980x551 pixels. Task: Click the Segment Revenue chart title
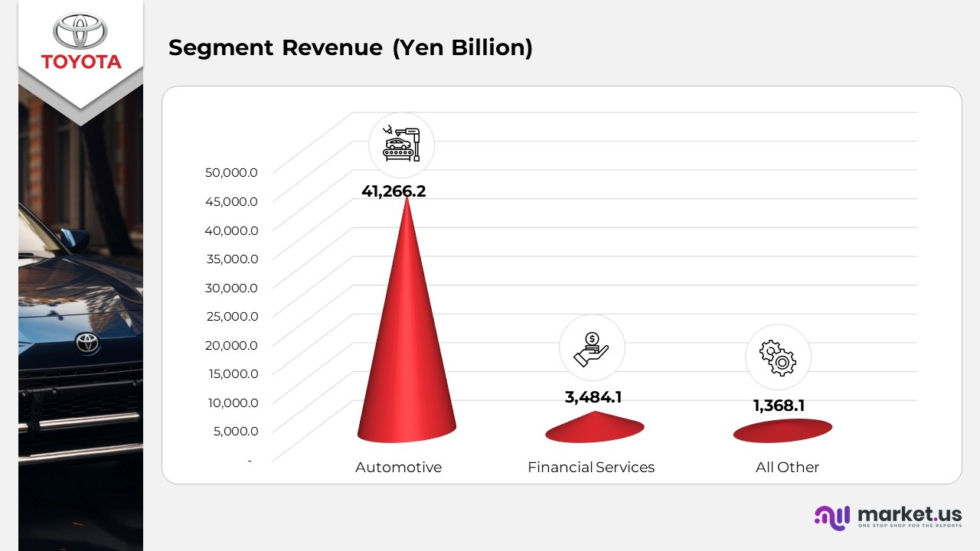pos(350,47)
